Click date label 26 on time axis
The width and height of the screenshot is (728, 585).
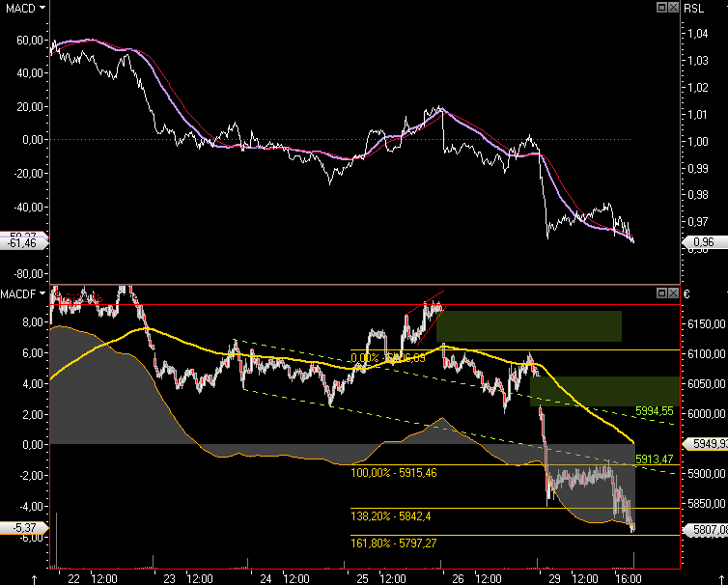(x=458, y=578)
